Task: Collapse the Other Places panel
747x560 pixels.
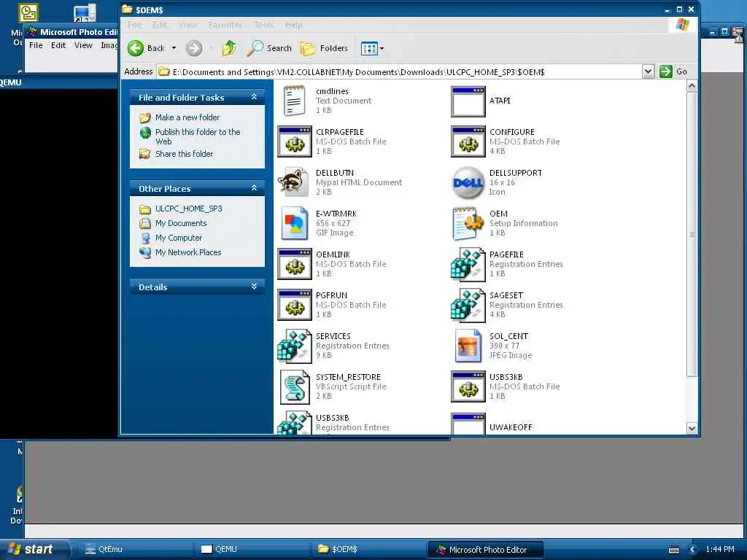Action: click(x=254, y=188)
